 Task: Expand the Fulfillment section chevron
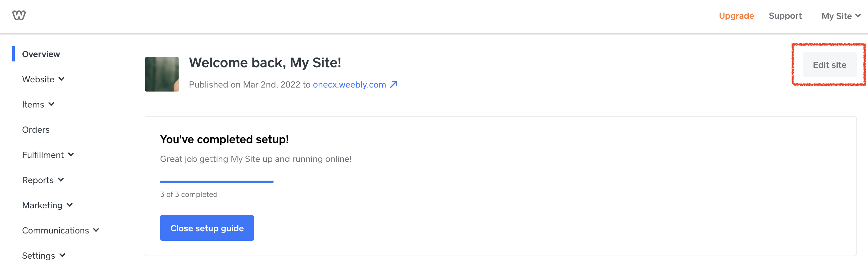click(71, 155)
